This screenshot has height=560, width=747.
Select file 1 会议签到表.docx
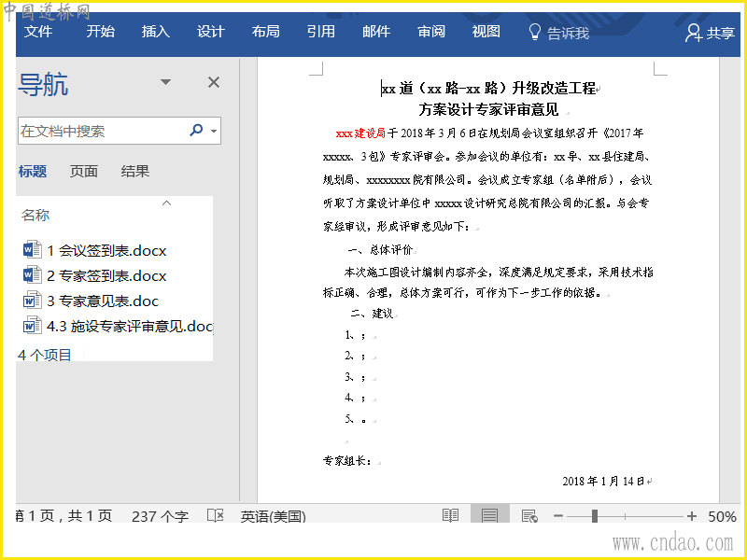pyautogui.click(x=95, y=250)
